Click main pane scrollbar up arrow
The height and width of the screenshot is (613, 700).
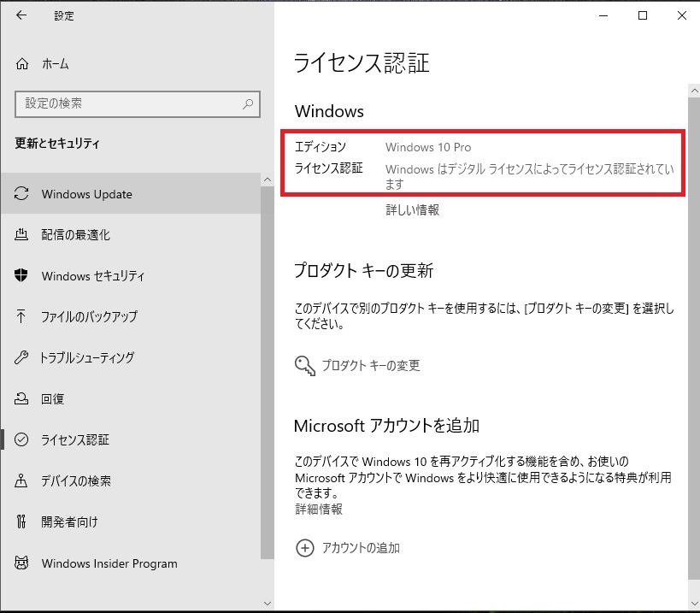point(694,91)
